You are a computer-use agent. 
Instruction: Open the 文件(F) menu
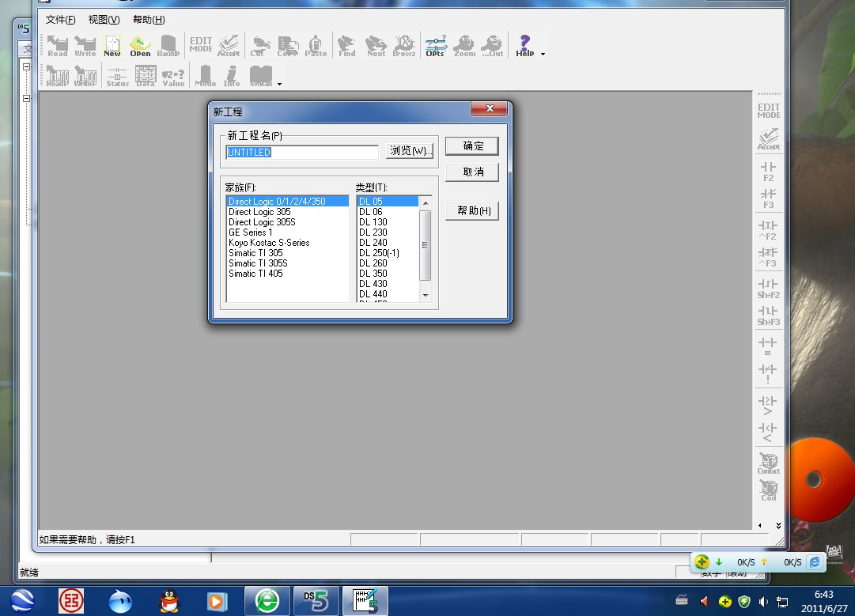pos(61,20)
